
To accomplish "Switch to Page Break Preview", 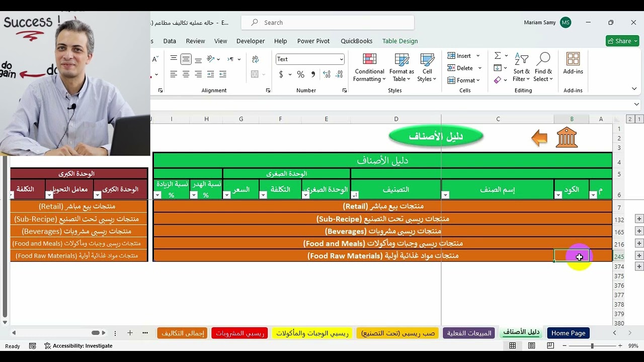I will (550, 346).
